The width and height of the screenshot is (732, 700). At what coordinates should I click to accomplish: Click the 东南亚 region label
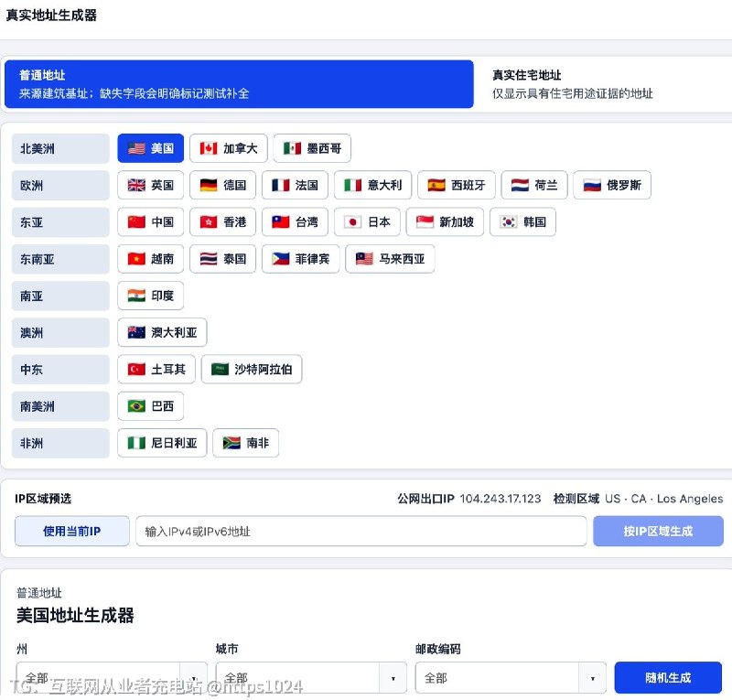coord(60,259)
